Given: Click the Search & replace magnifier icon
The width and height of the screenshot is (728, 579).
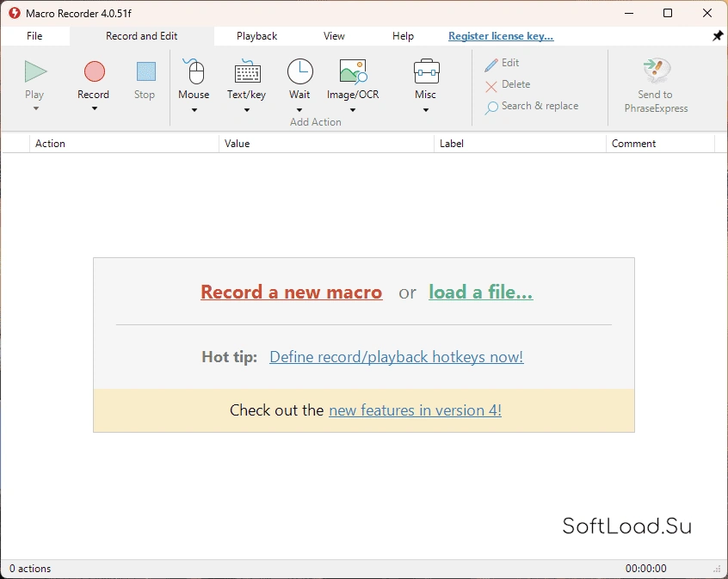Looking at the screenshot, I should click(x=490, y=108).
